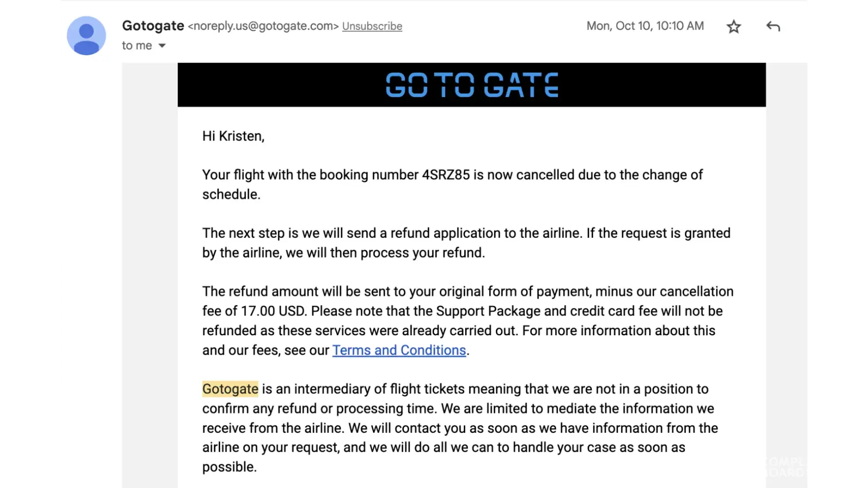Screen dimensions: 868x488
Task: Click the word "intermediary" in last paragraph
Action: pos(332,389)
